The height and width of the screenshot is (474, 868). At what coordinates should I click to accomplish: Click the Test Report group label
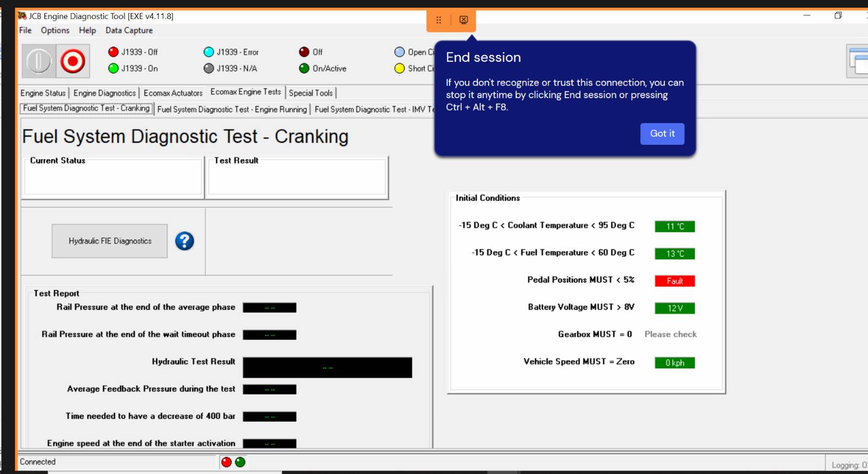pos(56,293)
